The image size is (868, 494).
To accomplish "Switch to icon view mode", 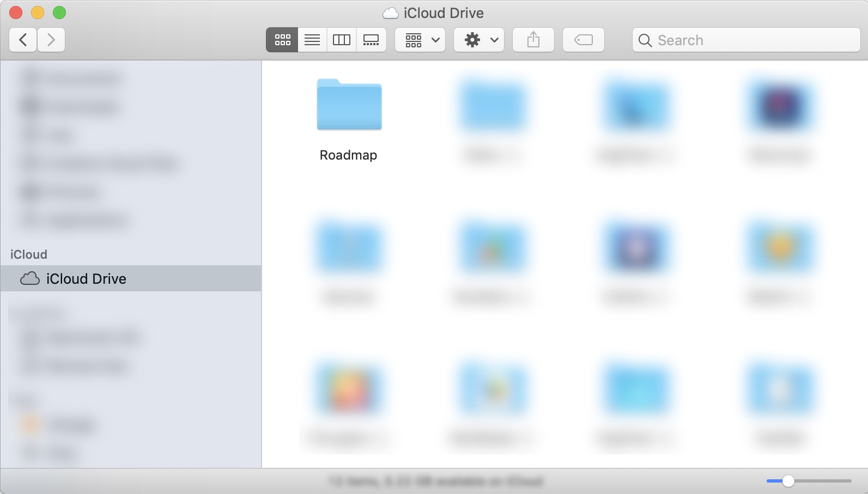I will [x=282, y=40].
